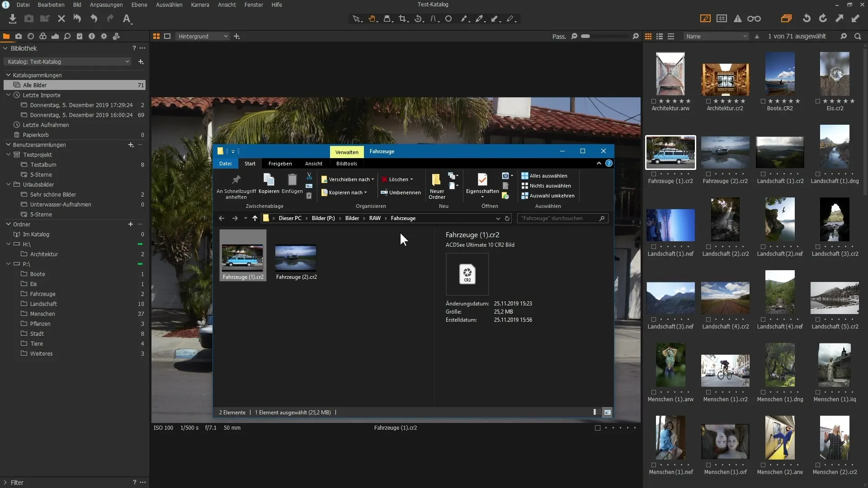Screen dimensions: 868x488
Task: Click the delete X icon in top toolbar
Action: pos(61,19)
